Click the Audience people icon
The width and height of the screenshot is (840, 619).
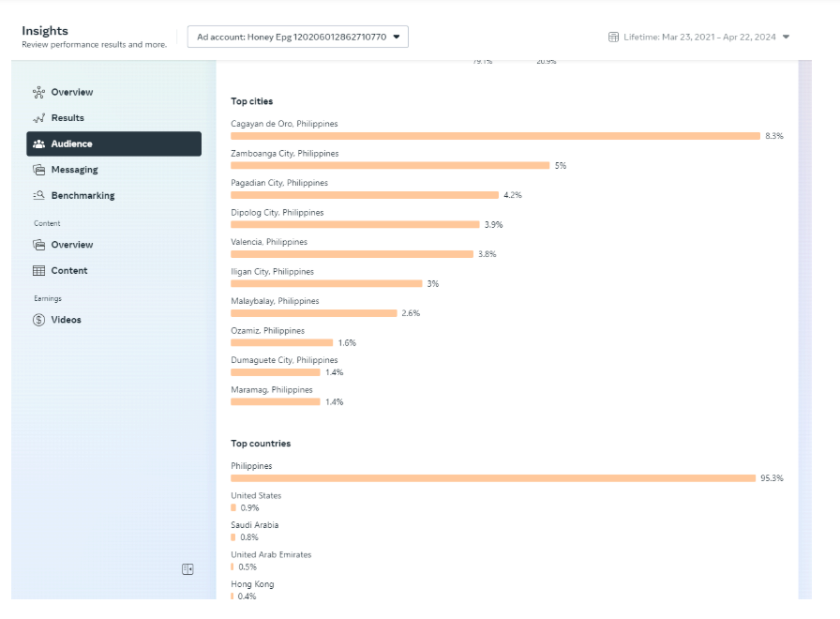coord(38,144)
